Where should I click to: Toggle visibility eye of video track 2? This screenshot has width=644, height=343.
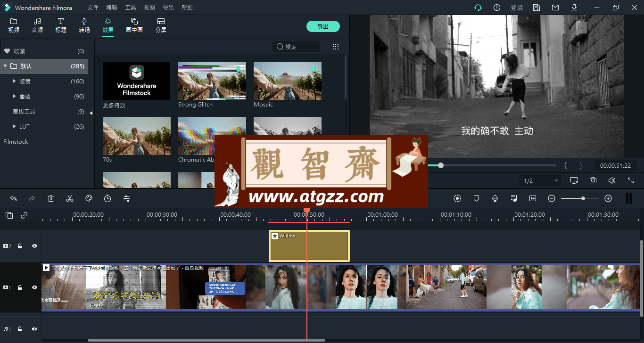click(34, 246)
